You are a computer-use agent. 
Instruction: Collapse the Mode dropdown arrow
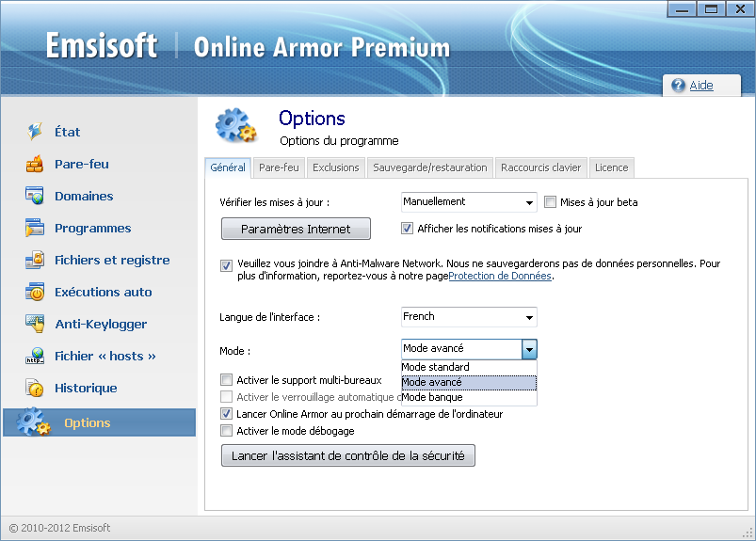529,349
